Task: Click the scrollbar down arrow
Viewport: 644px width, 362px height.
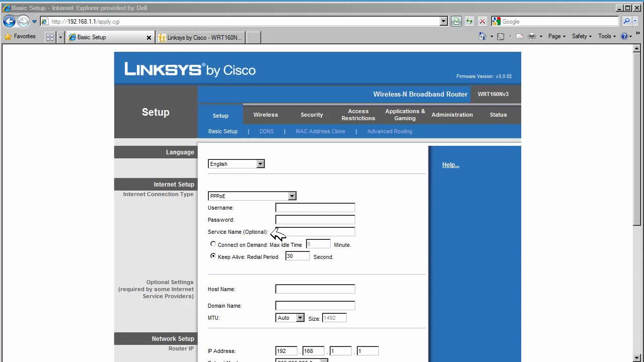Action: [638, 358]
